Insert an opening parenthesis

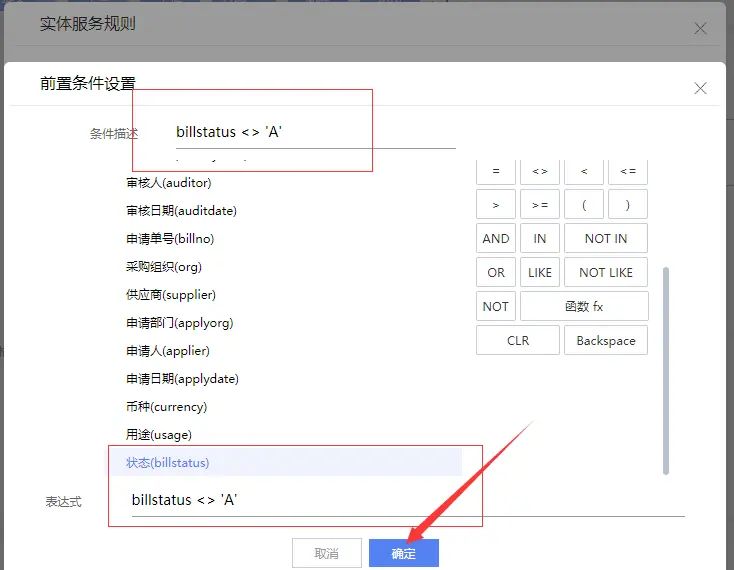(584, 205)
